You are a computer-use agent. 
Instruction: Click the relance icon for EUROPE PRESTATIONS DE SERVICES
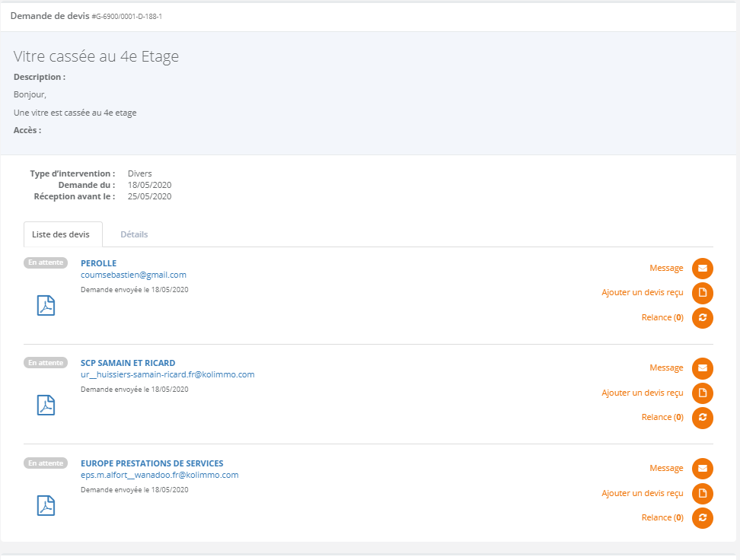click(x=702, y=518)
